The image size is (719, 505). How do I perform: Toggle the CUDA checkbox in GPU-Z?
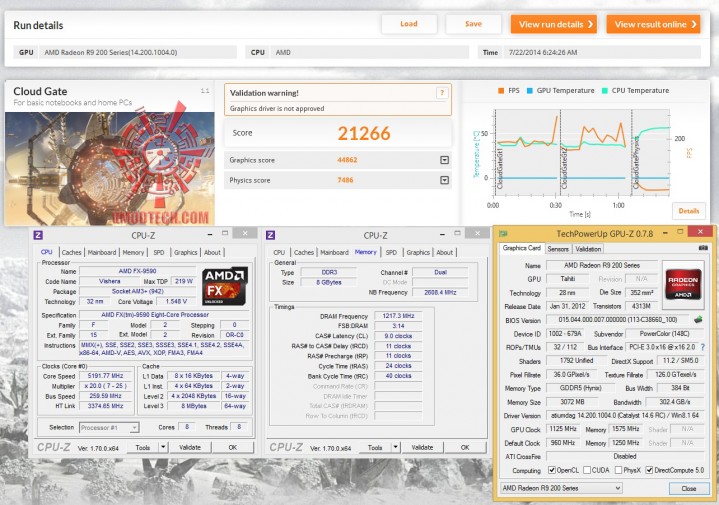pyautogui.click(x=587, y=470)
